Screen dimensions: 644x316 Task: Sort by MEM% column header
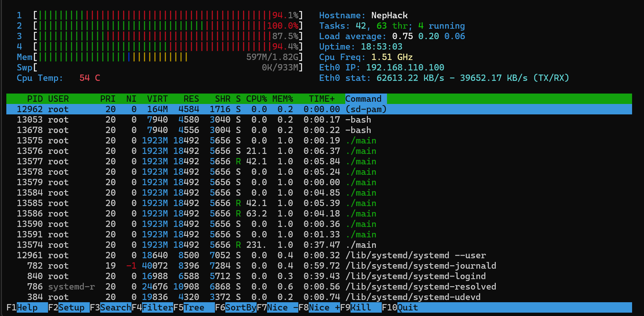(283, 99)
